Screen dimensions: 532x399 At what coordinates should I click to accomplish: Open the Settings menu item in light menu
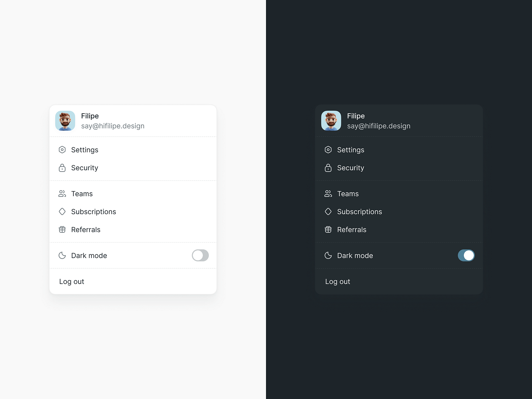coord(85,150)
